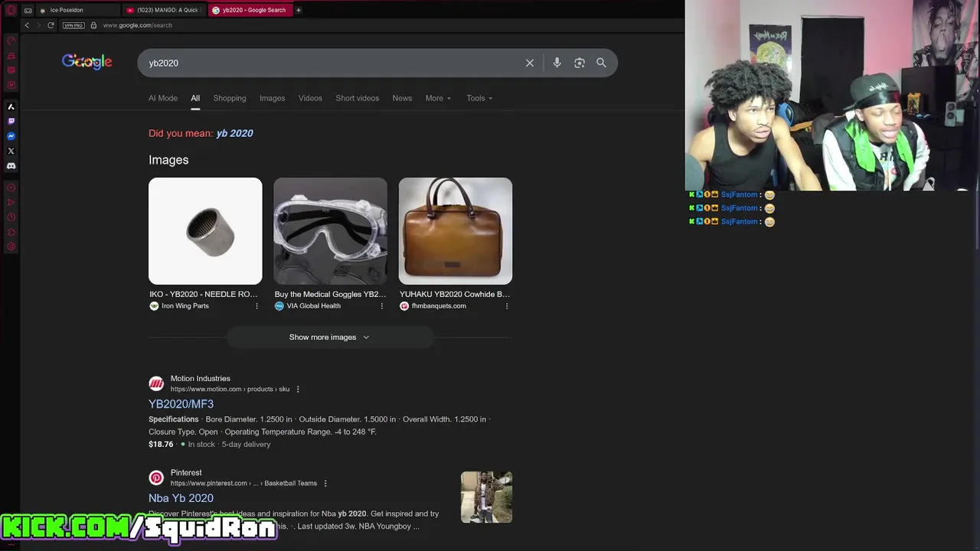Open My Flow arrow icon in sidebar

click(11, 202)
